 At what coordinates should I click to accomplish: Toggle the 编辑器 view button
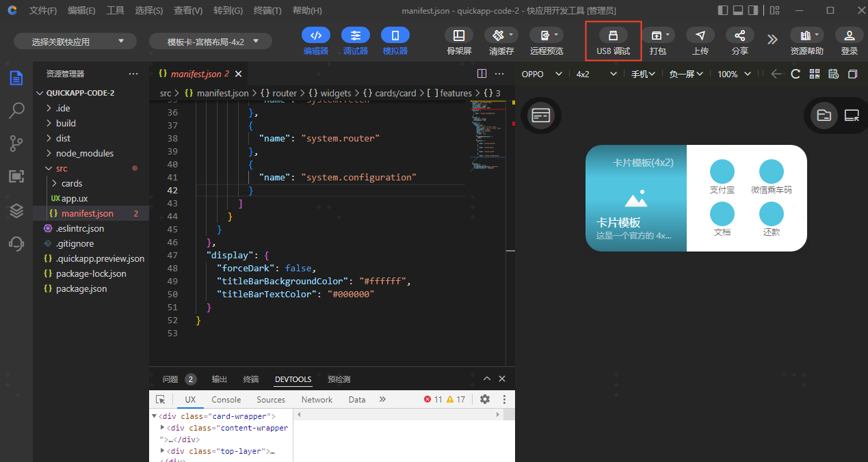(315, 36)
